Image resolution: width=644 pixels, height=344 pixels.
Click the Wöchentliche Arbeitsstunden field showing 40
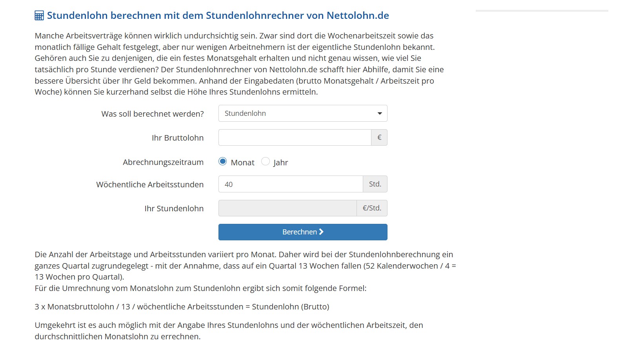click(x=291, y=184)
